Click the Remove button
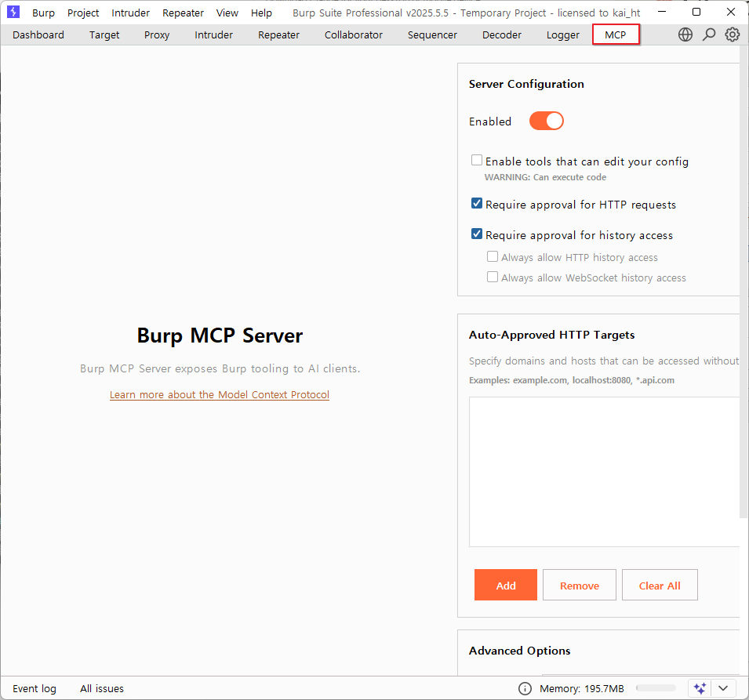This screenshot has width=749, height=700. (x=580, y=585)
